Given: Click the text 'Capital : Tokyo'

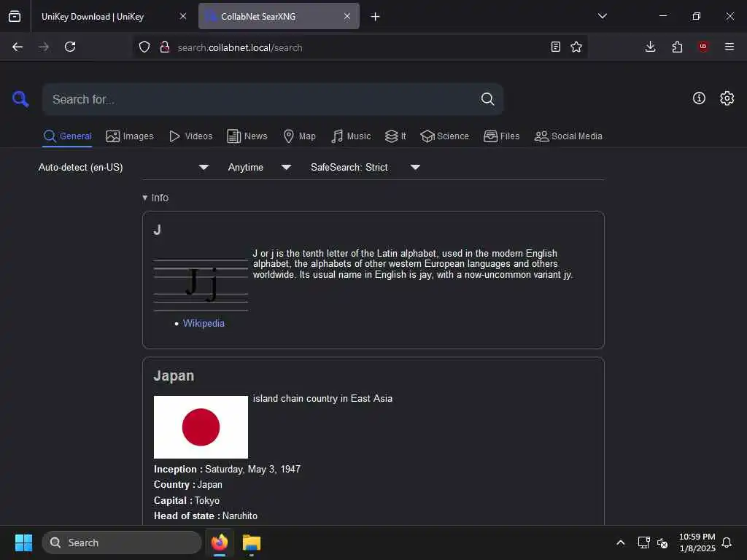Looking at the screenshot, I should coord(187,500).
